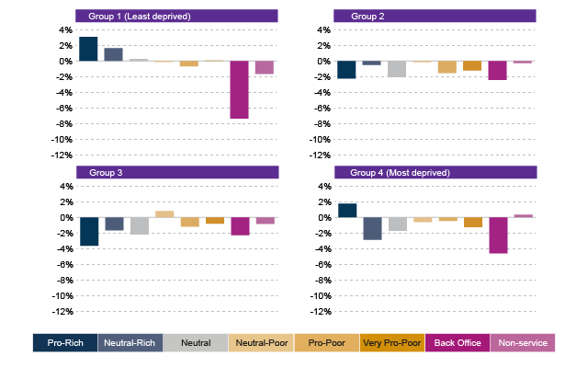Click the Pro-Poor legend item

tap(326, 343)
